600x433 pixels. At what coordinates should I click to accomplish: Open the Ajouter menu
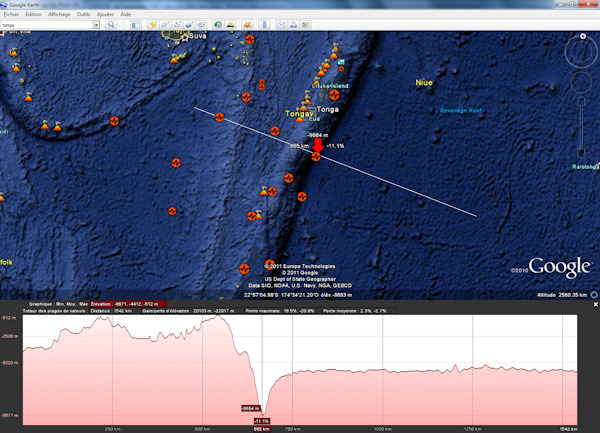point(105,14)
